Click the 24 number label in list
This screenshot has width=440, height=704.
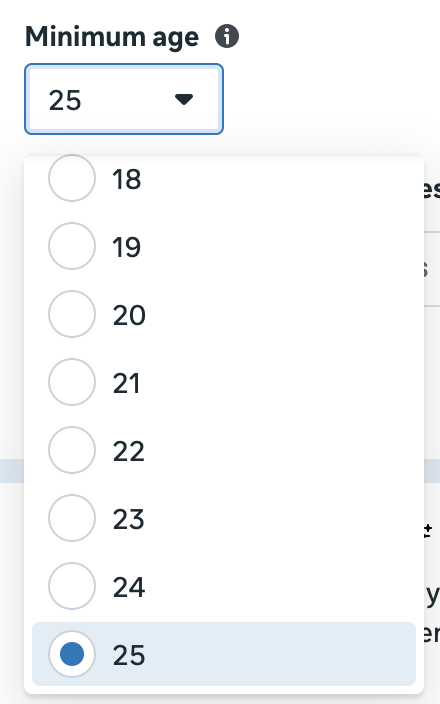pyautogui.click(x=129, y=588)
